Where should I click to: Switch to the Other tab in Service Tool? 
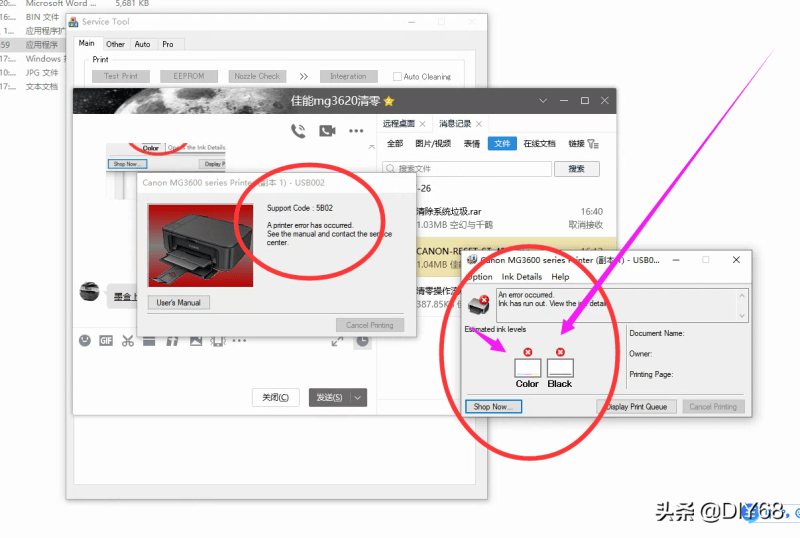(x=116, y=44)
